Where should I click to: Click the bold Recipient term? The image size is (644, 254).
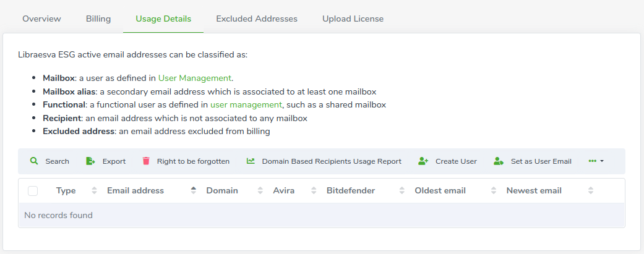point(62,118)
